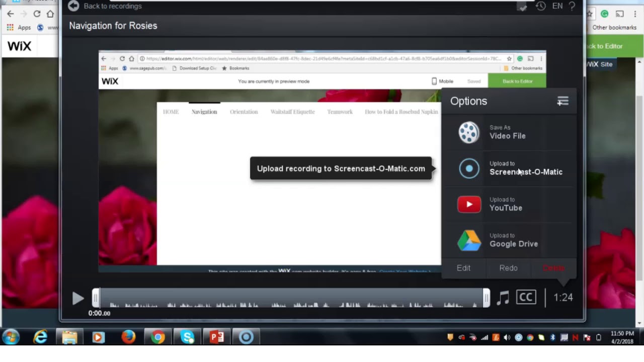Click the Screencast-O-Matic circle icon
The width and height of the screenshot is (644, 362).
tap(469, 168)
